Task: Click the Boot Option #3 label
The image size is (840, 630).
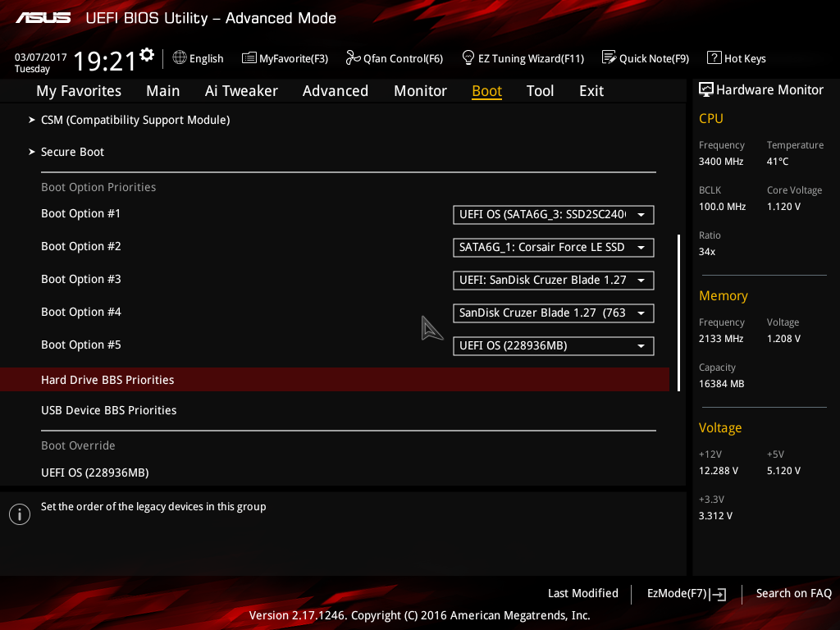Action: click(x=81, y=279)
